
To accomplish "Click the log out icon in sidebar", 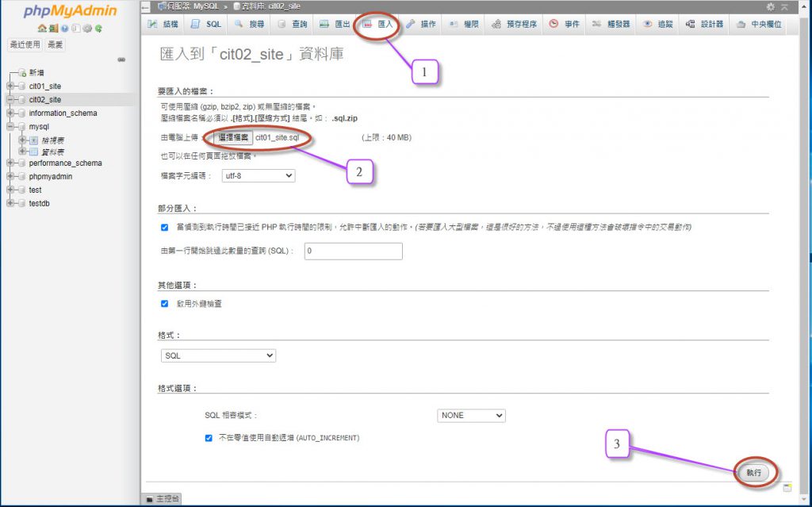I will tap(53, 29).
